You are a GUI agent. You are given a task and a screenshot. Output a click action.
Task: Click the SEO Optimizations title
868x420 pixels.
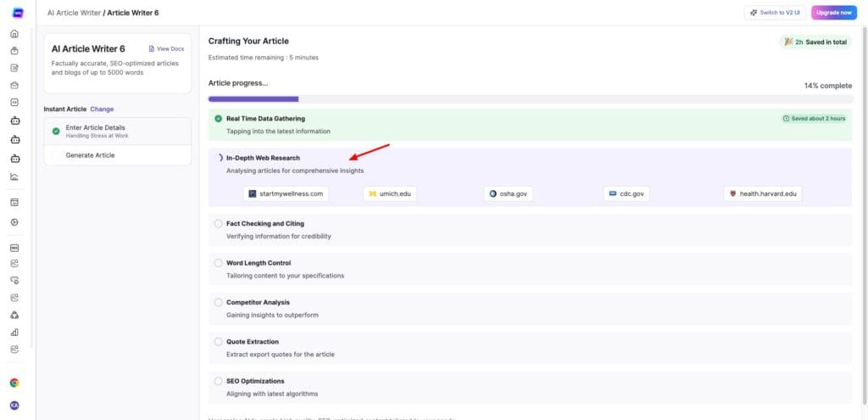[255, 381]
